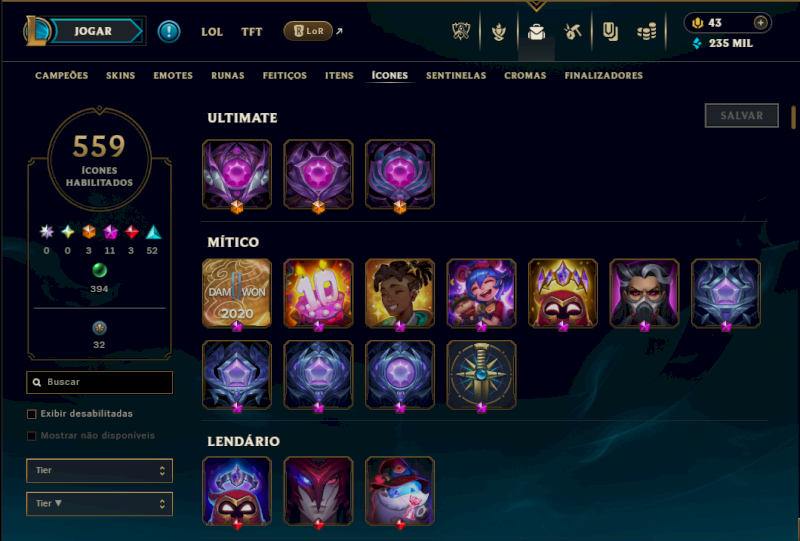Click the JOGAR button
The image size is (800, 541).
(x=93, y=31)
